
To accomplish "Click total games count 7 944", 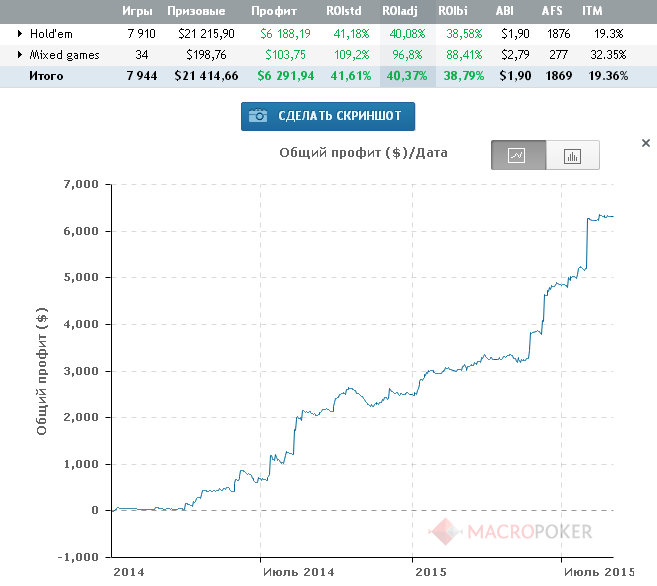I will tap(142, 76).
